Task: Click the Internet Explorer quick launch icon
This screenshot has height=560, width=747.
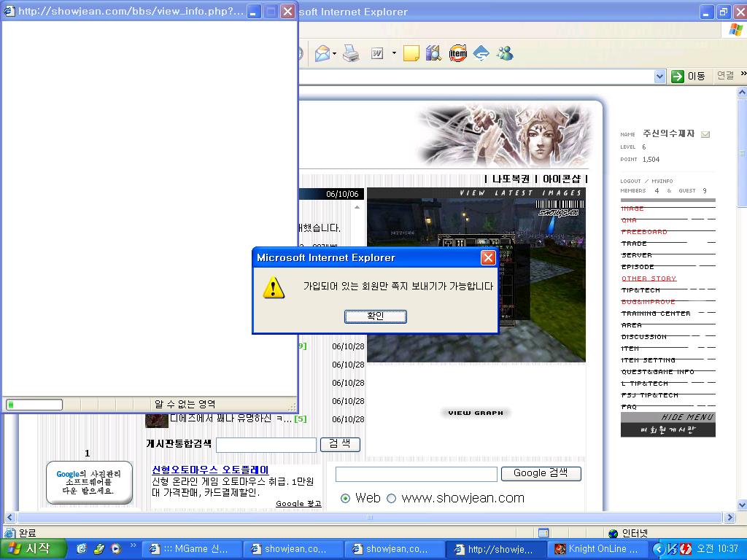Action: (81, 549)
